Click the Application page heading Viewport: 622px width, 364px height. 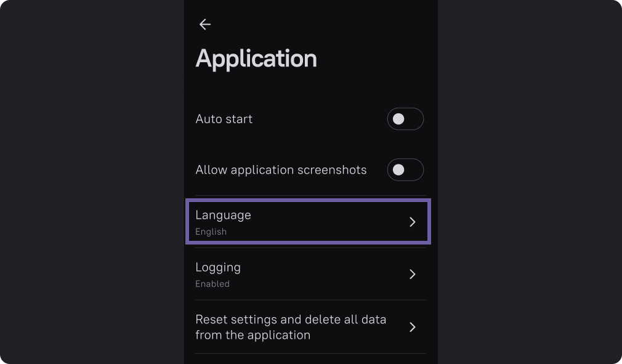[256, 59]
